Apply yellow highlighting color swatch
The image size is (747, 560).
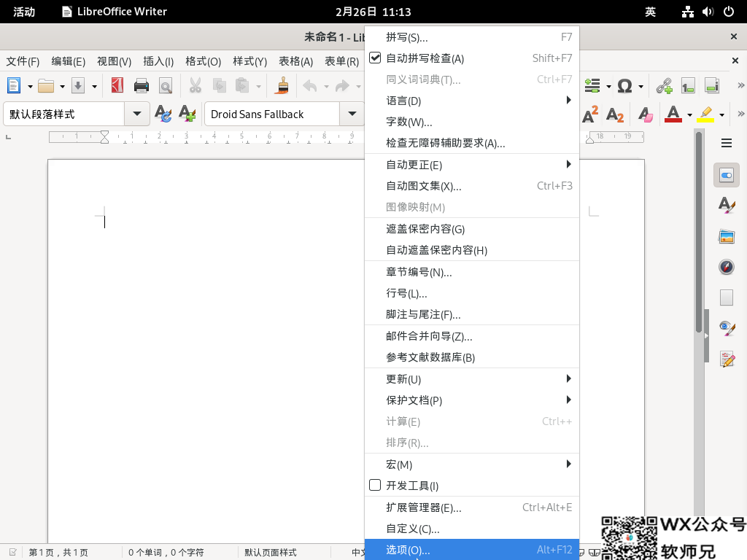pyautogui.click(x=705, y=114)
